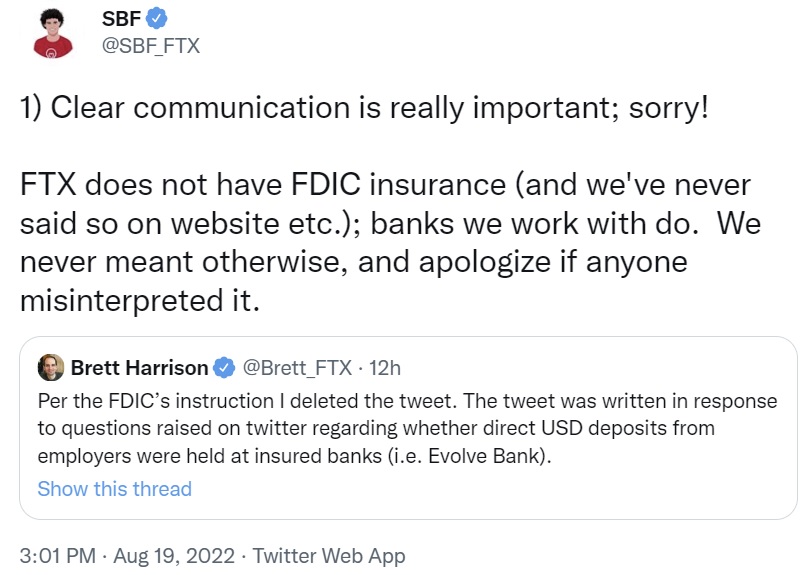Image resolution: width=810 pixels, height=575 pixels.
Task: Open the Twitter Web App source label
Action: [329, 555]
